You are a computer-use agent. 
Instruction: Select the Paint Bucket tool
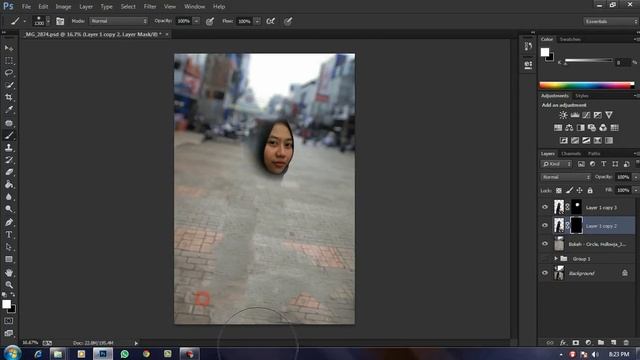[x=9, y=184]
